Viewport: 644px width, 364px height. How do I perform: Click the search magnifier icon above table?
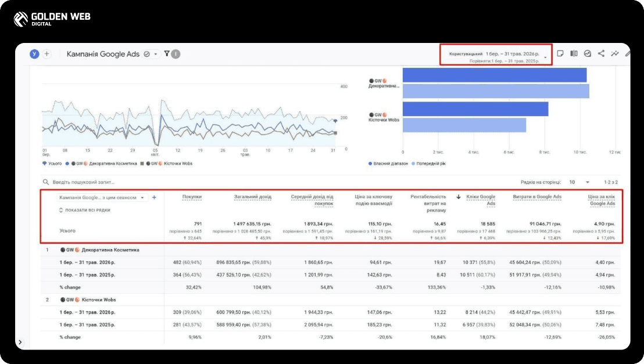pyautogui.click(x=45, y=182)
